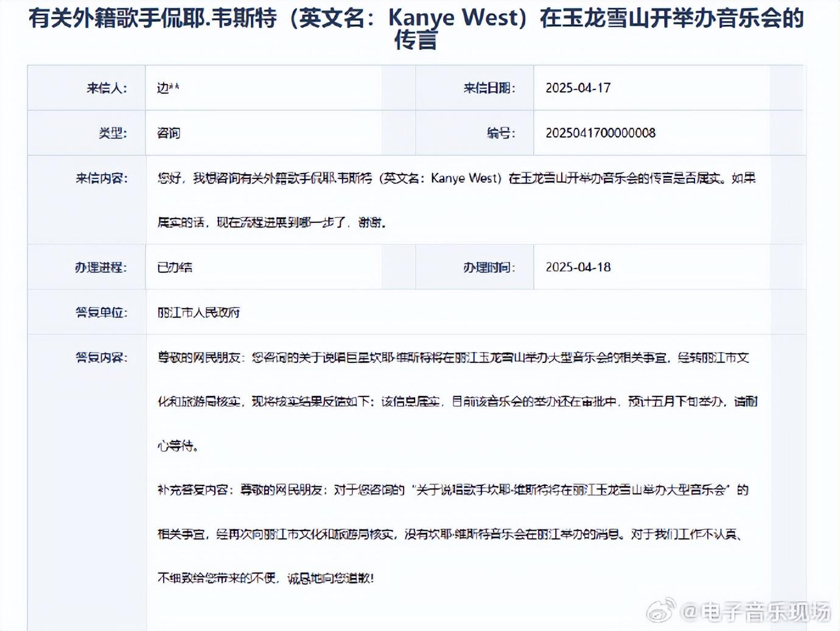Click sender name 边**

pos(168,88)
